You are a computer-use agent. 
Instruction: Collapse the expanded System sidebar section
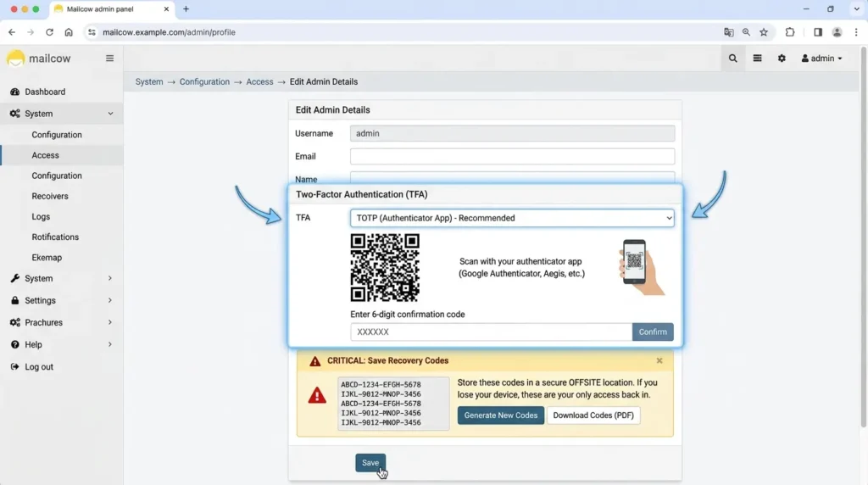click(110, 114)
